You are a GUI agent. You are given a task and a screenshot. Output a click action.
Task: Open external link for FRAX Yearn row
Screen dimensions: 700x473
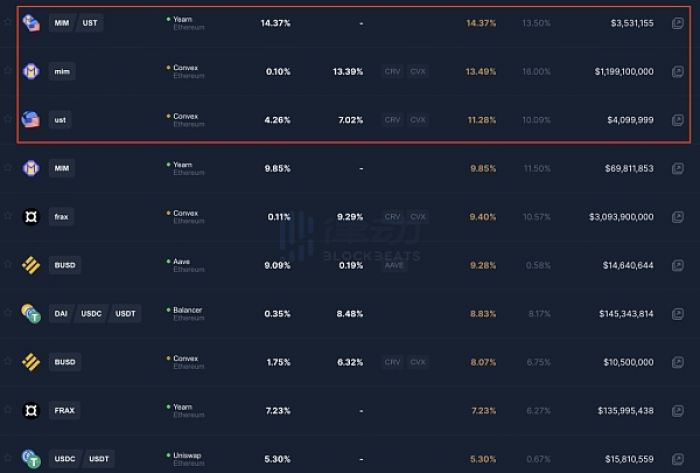pos(677,411)
